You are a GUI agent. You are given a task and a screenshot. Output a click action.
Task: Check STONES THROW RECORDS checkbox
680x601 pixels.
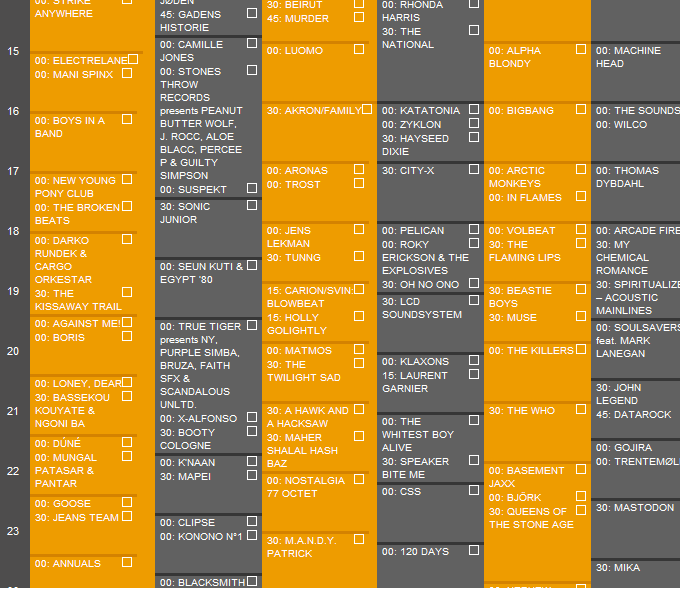(x=252, y=70)
